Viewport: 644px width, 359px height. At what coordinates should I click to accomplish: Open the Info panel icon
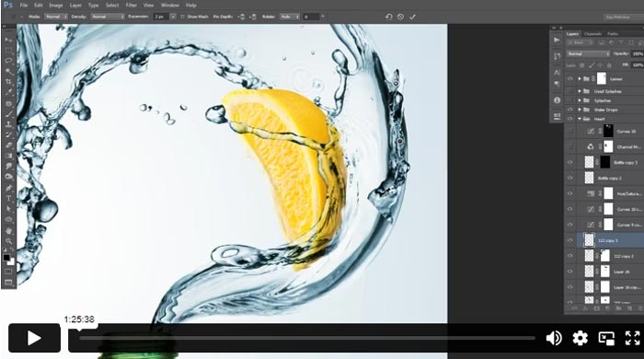click(557, 100)
